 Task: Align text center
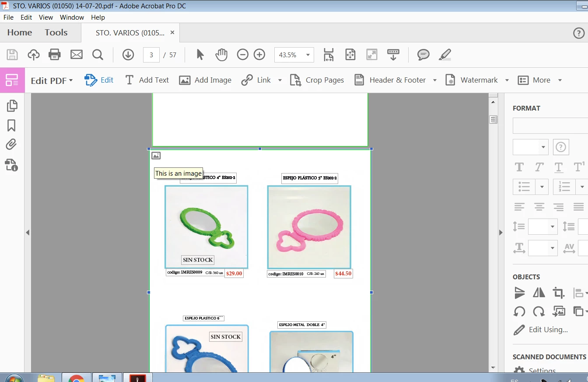[539, 207]
